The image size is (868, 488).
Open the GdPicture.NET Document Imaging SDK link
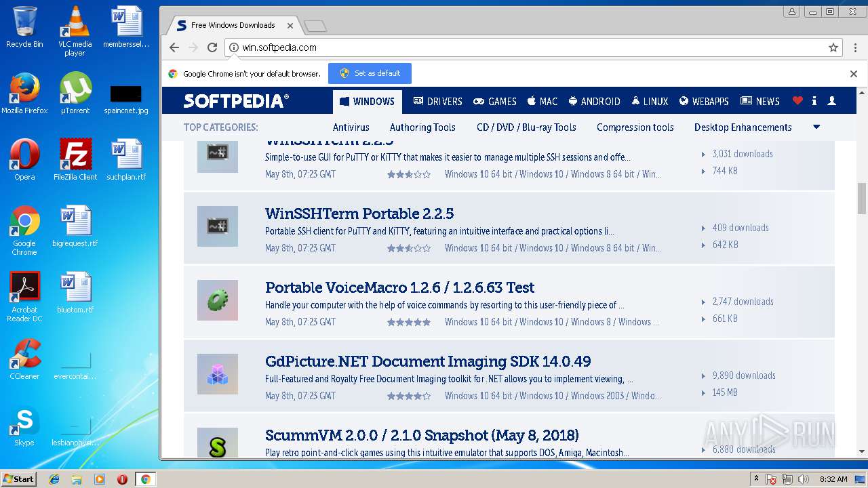[x=428, y=361]
